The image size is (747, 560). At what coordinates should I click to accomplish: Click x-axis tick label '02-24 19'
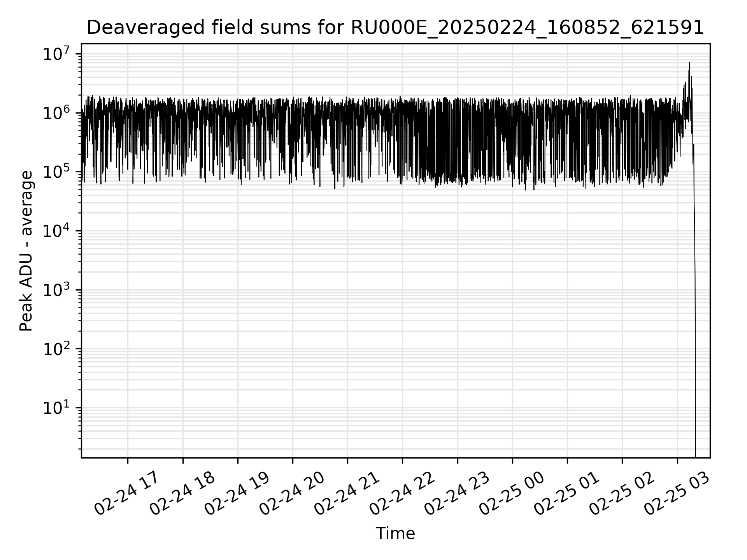[x=237, y=493]
